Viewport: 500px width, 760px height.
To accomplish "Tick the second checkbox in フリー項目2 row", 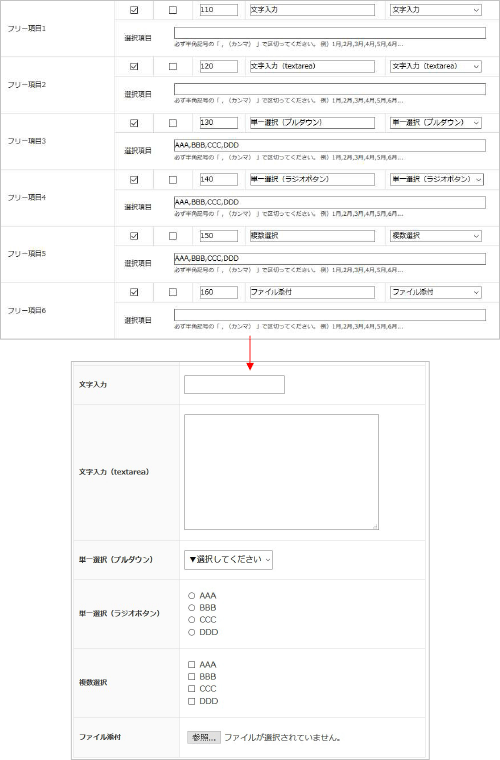I will coord(173,66).
